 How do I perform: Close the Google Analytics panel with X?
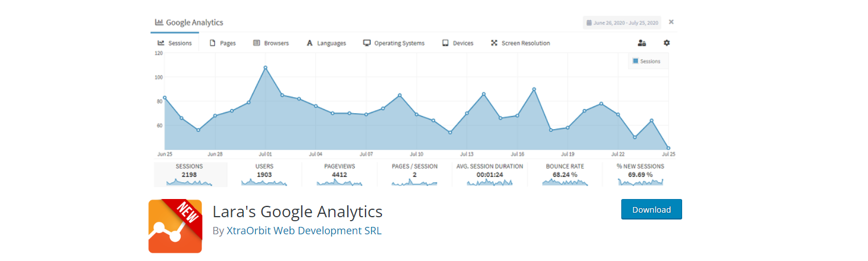pyautogui.click(x=671, y=22)
